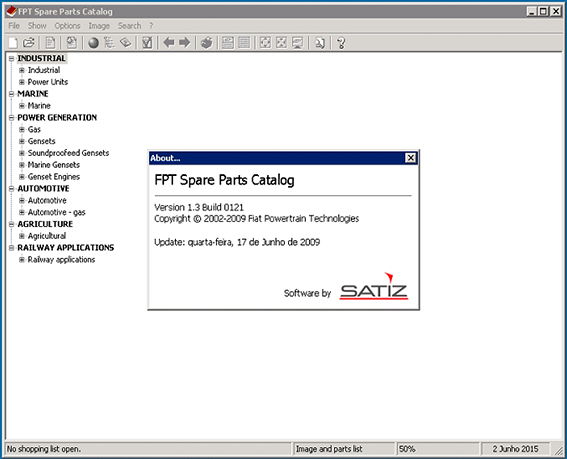Viewport: 567px width, 459px height.
Task: Collapse the INDUSTRIAL tree category
Action: point(12,58)
